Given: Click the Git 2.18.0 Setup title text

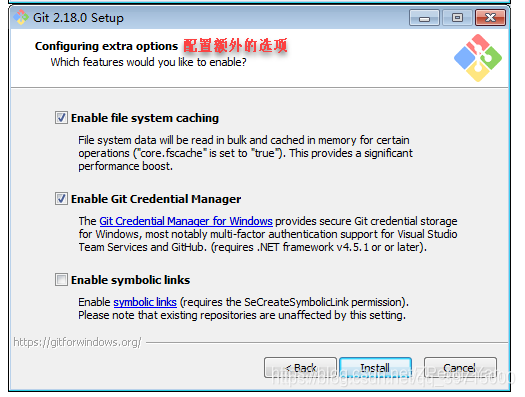Looking at the screenshot, I should pyautogui.click(x=78, y=18).
